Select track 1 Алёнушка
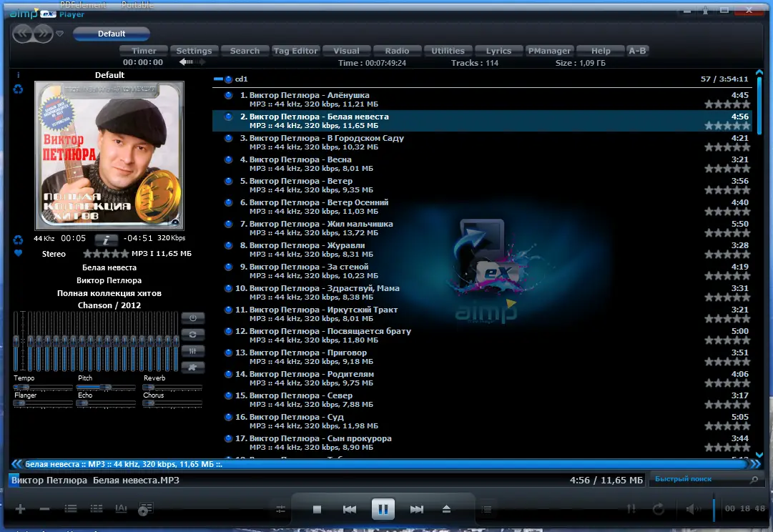The image size is (773, 532). pyautogui.click(x=481, y=99)
